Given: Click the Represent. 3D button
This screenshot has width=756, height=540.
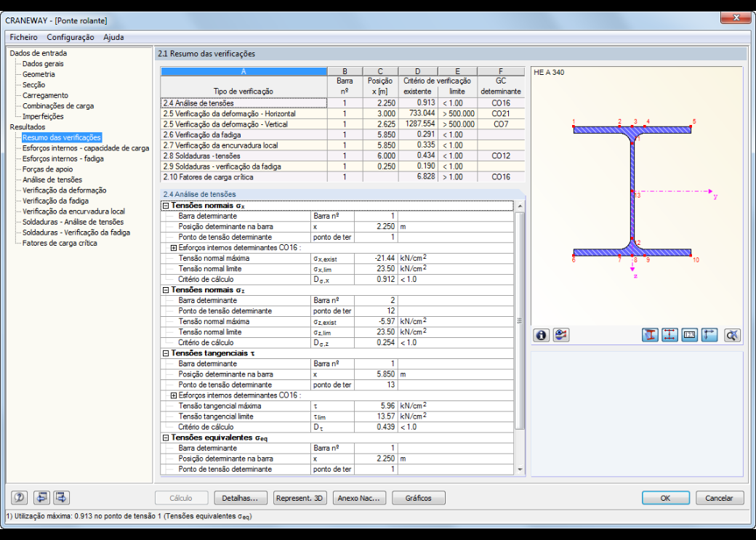Looking at the screenshot, I should click(x=300, y=498).
